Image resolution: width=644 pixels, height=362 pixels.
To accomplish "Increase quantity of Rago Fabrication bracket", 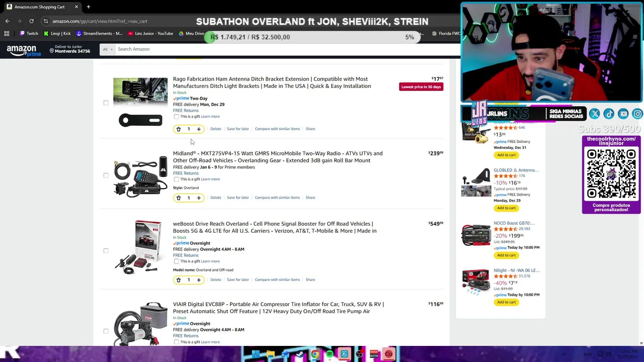I will tap(199, 129).
